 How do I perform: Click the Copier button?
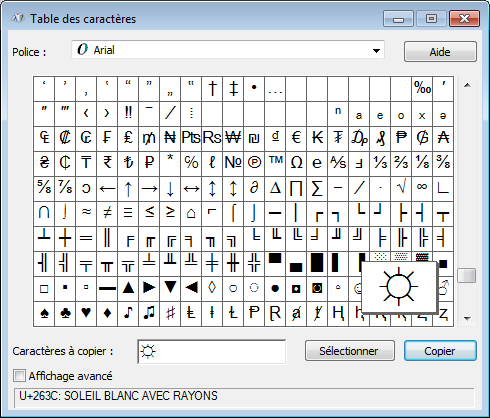point(440,351)
